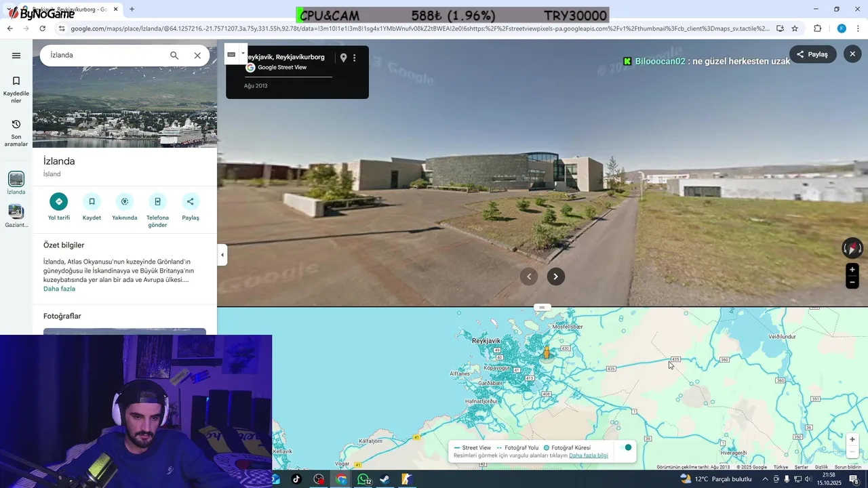Zoom in the Street View image
The width and height of the screenshot is (868, 488).
[852, 270]
